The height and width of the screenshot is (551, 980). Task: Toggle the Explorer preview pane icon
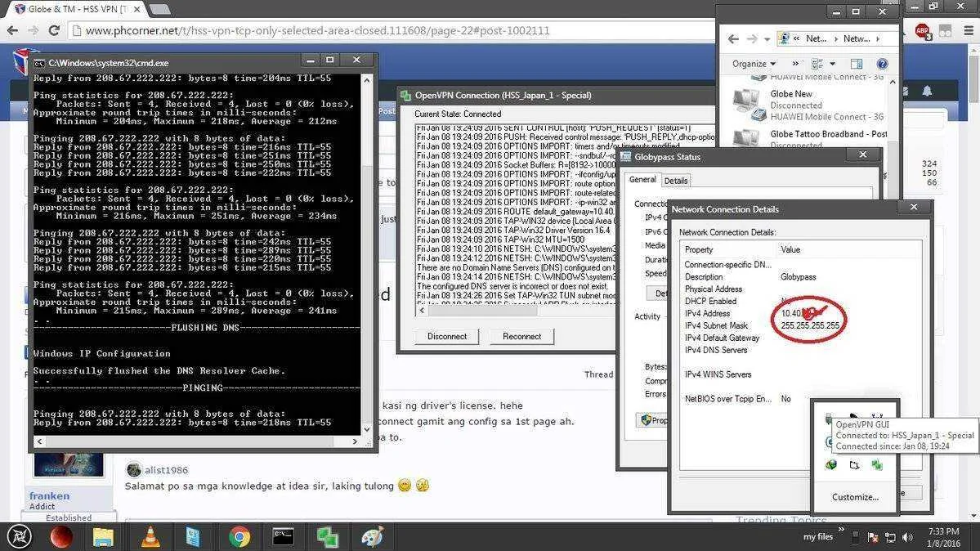coord(857,64)
